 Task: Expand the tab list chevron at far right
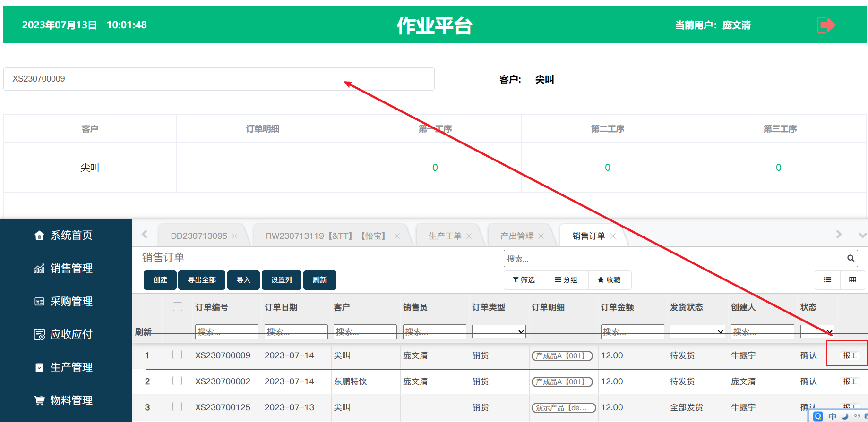point(862,235)
